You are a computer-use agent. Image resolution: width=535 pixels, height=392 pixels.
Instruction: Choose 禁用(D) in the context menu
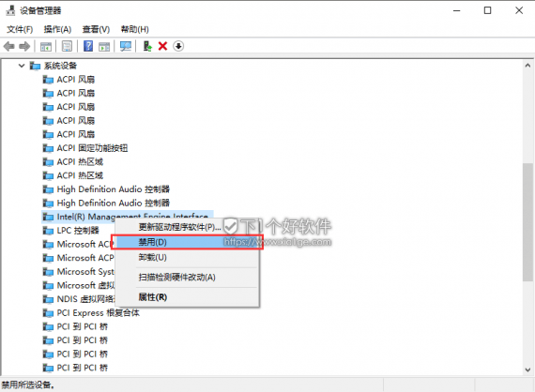pyautogui.click(x=187, y=242)
